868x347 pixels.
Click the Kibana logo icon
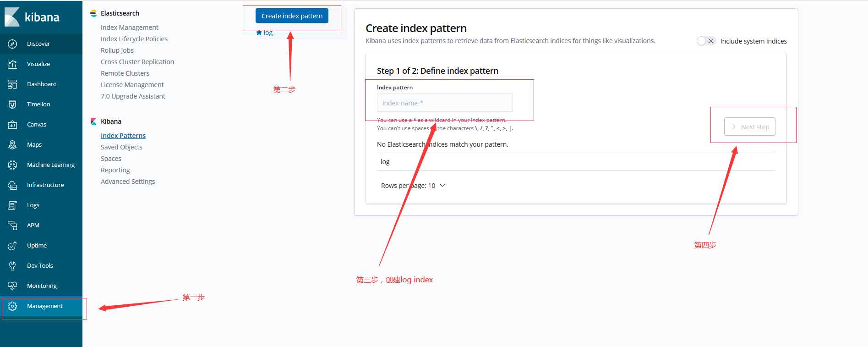point(12,17)
